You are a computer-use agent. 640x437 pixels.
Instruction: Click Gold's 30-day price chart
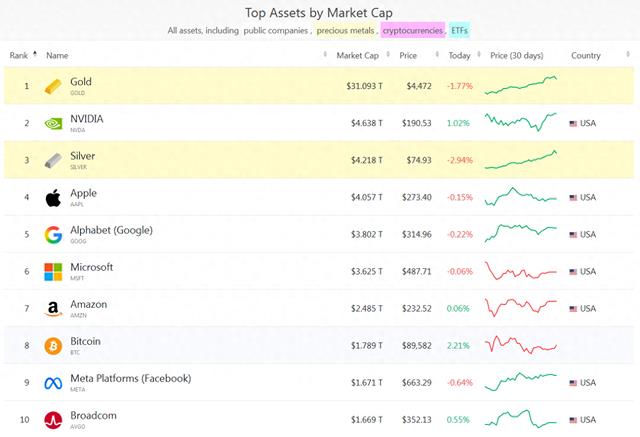pyautogui.click(x=520, y=86)
